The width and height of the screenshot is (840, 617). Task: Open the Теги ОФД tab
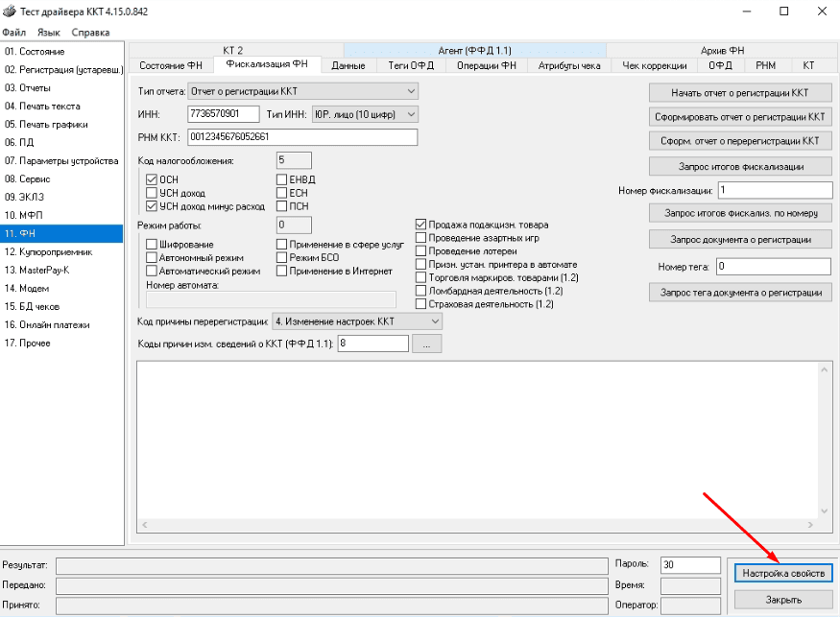tap(414, 66)
